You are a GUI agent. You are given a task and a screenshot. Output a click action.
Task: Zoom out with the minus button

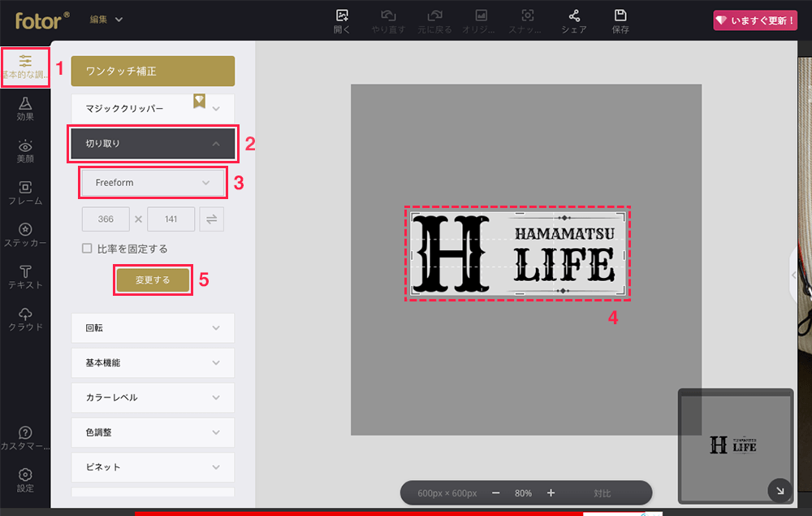(x=495, y=492)
